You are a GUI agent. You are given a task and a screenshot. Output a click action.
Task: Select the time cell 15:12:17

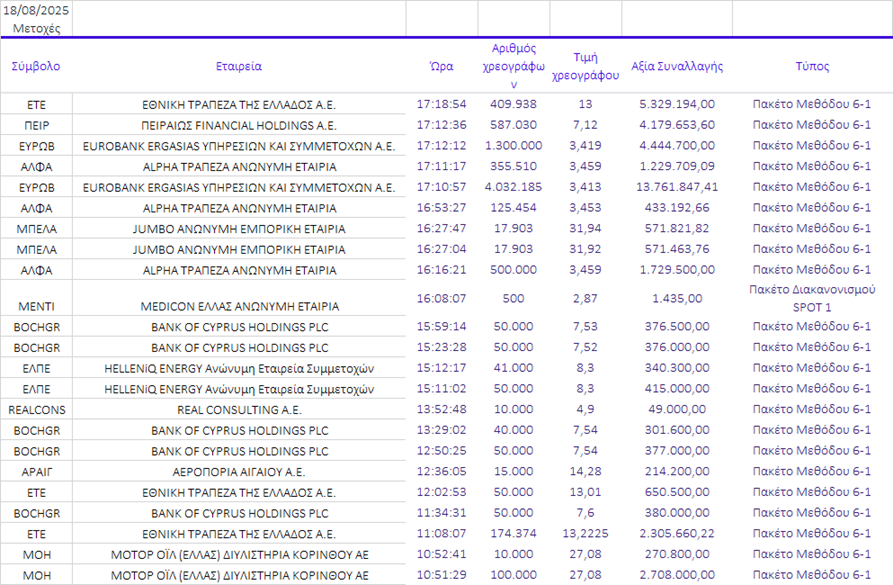coord(441,368)
